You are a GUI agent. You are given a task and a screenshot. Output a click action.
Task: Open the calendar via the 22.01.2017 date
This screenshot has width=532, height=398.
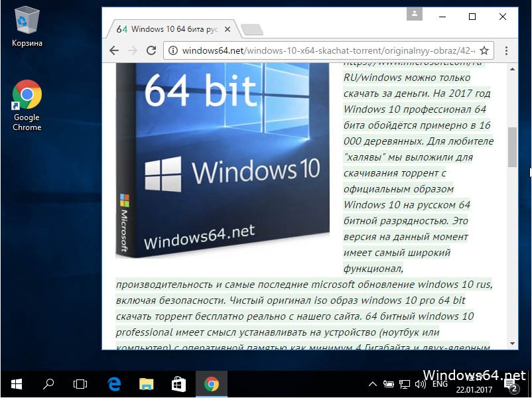[x=474, y=389]
